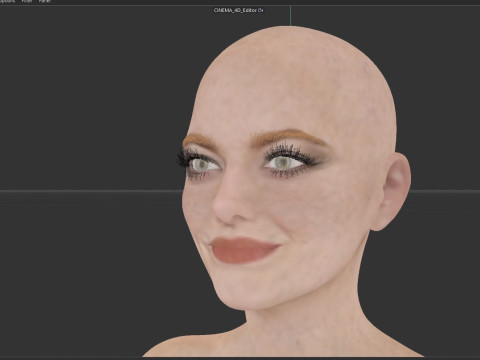Screen dimensions: 480x360
Task: Open the Options viewport menu
Action: 7,1
